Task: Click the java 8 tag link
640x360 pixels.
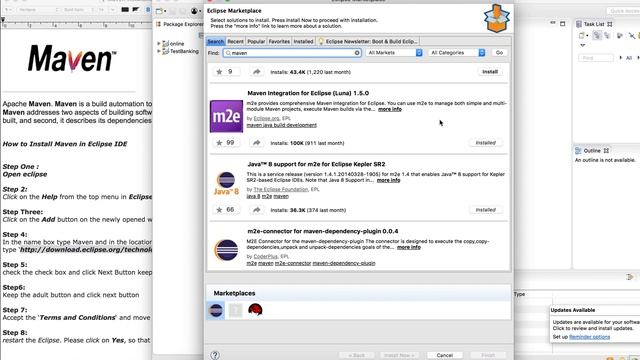Action: click(x=253, y=196)
